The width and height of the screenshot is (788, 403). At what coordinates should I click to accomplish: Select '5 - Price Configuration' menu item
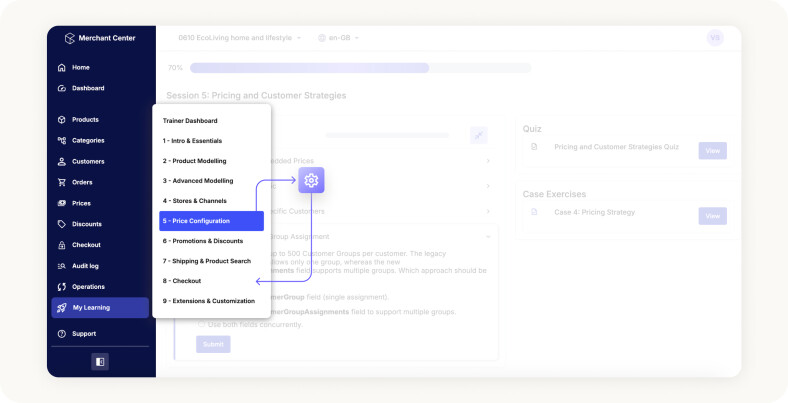(x=212, y=221)
